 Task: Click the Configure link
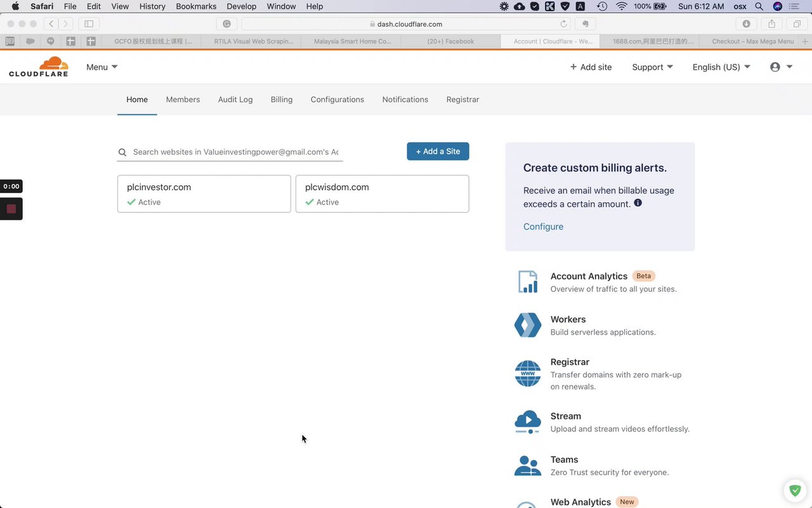pyautogui.click(x=543, y=227)
